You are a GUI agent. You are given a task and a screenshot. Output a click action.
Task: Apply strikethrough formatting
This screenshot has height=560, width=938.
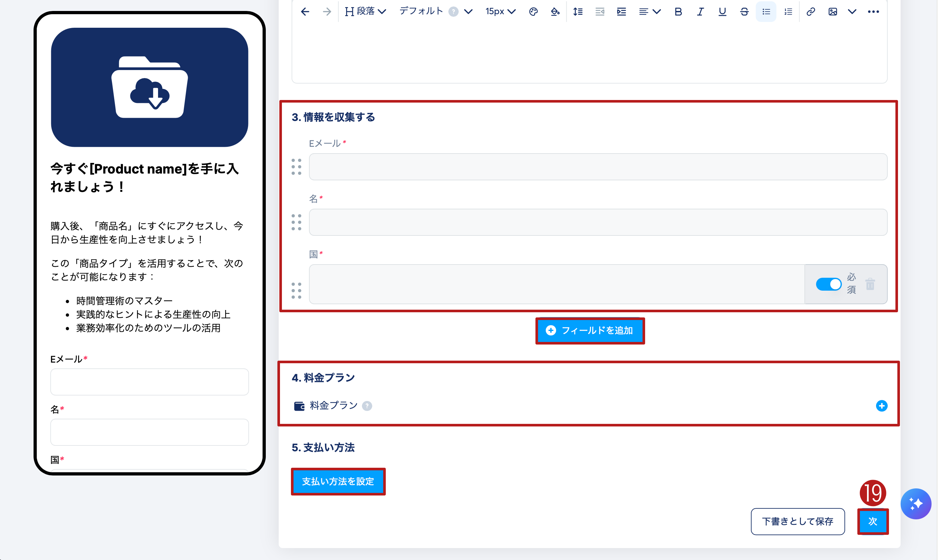(x=744, y=12)
